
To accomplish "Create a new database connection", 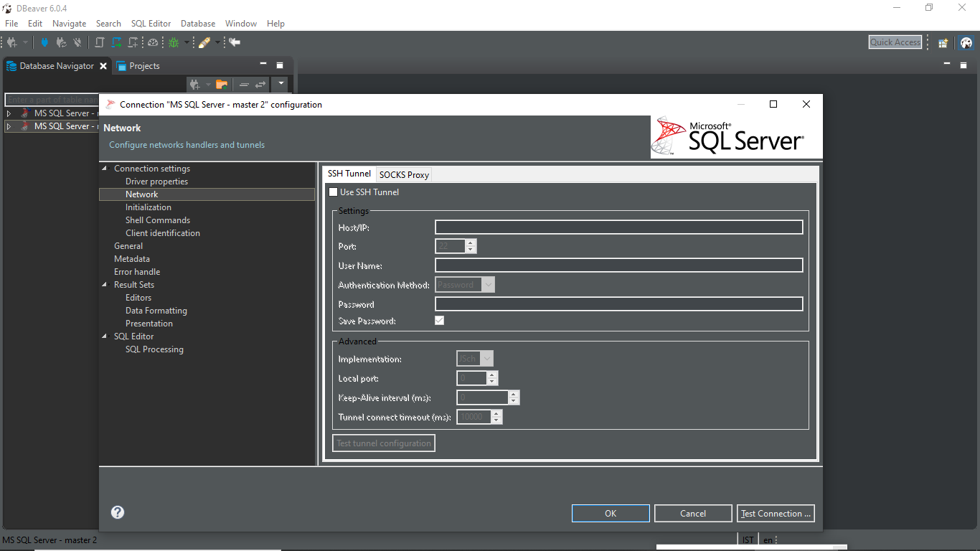I will (x=11, y=42).
